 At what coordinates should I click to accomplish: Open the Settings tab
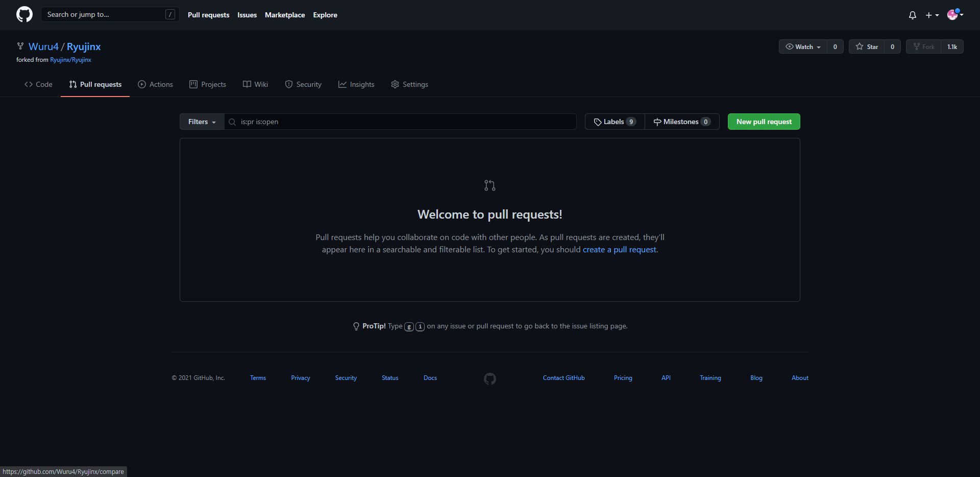(409, 84)
